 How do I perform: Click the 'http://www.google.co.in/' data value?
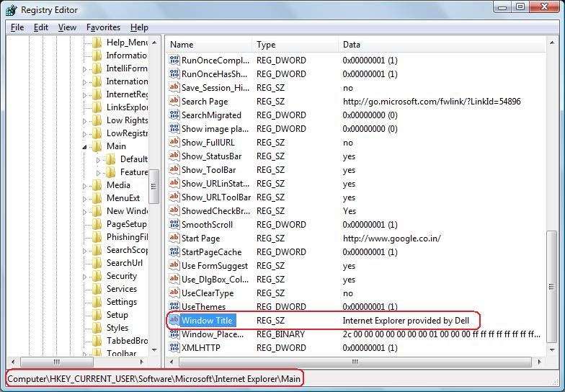pyautogui.click(x=392, y=238)
